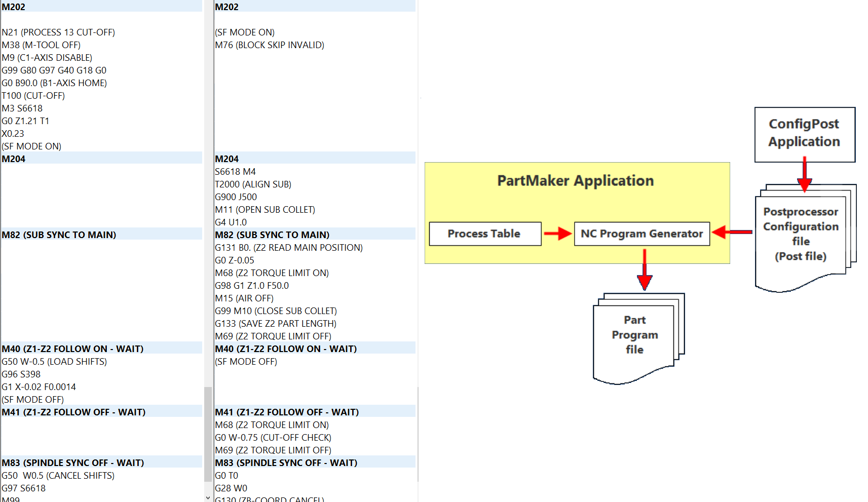This screenshot has width=868, height=502.
Task: Select line T2000 (ALIGN SUB)
Action: tap(253, 184)
